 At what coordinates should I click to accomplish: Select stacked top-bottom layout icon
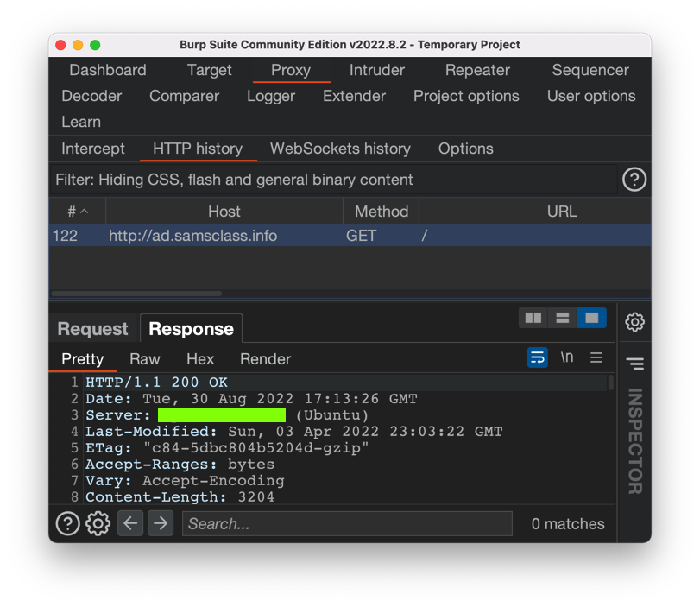(x=562, y=318)
